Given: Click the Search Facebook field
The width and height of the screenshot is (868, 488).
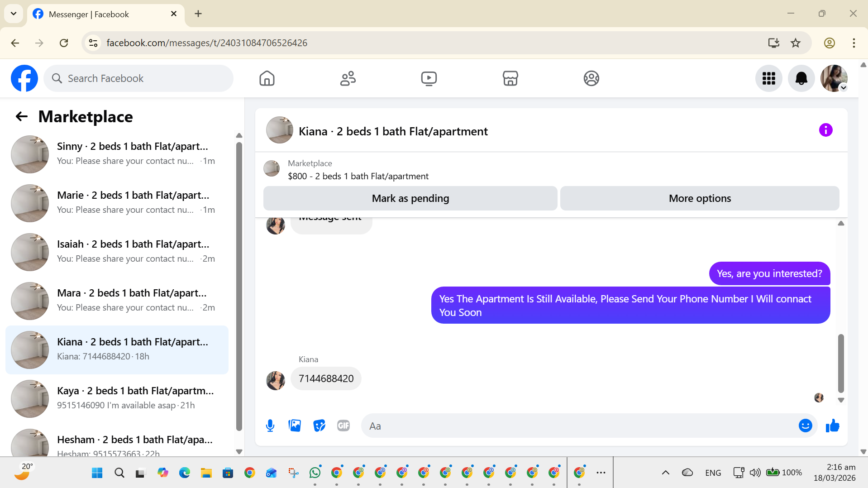Looking at the screenshot, I should point(138,78).
